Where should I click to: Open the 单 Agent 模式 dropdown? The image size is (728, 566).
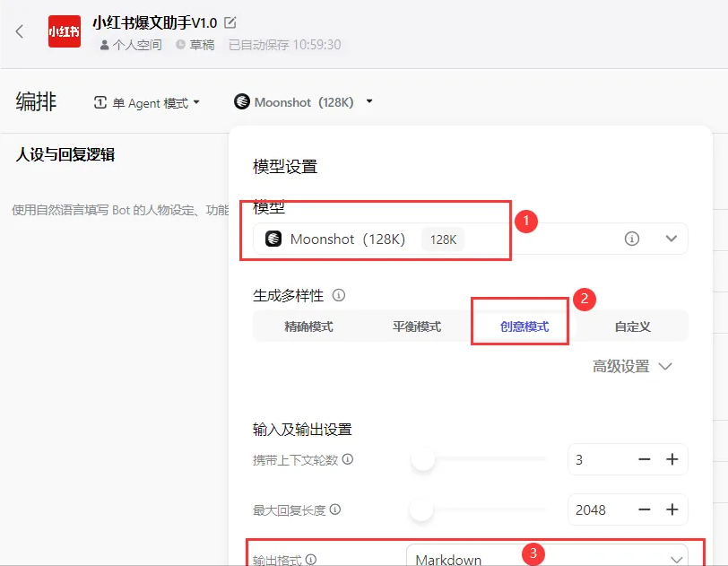(x=147, y=102)
